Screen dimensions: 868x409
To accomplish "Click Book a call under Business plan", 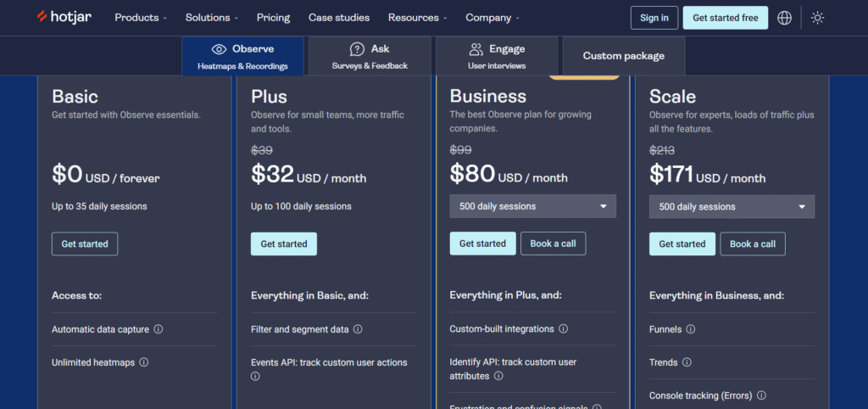I will coord(553,244).
